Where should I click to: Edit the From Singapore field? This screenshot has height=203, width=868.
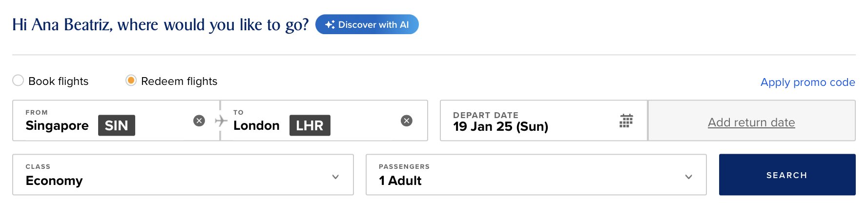(x=116, y=121)
